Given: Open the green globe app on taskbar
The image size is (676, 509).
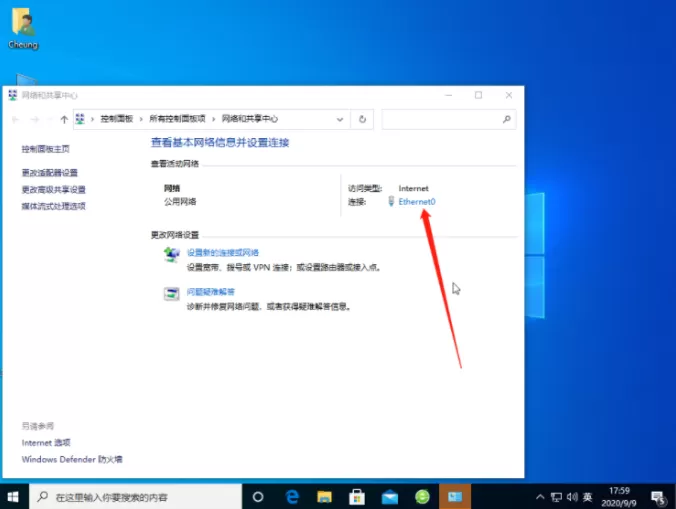Looking at the screenshot, I should (422, 497).
